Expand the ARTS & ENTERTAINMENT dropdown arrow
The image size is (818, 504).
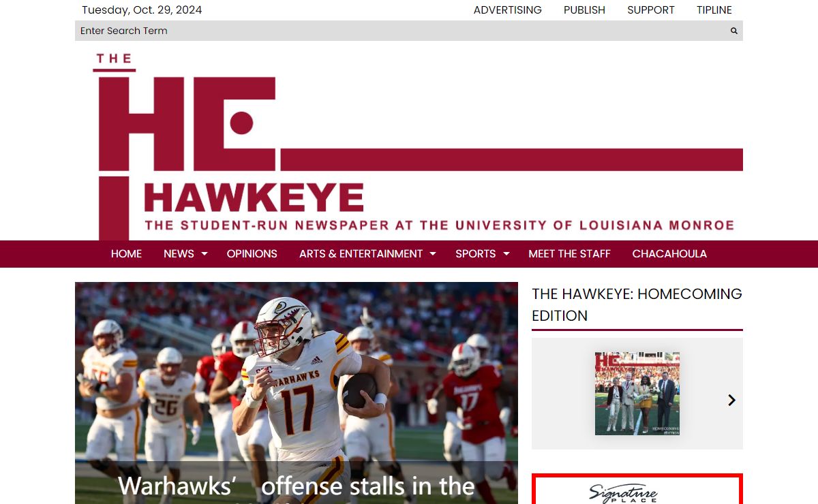point(432,254)
